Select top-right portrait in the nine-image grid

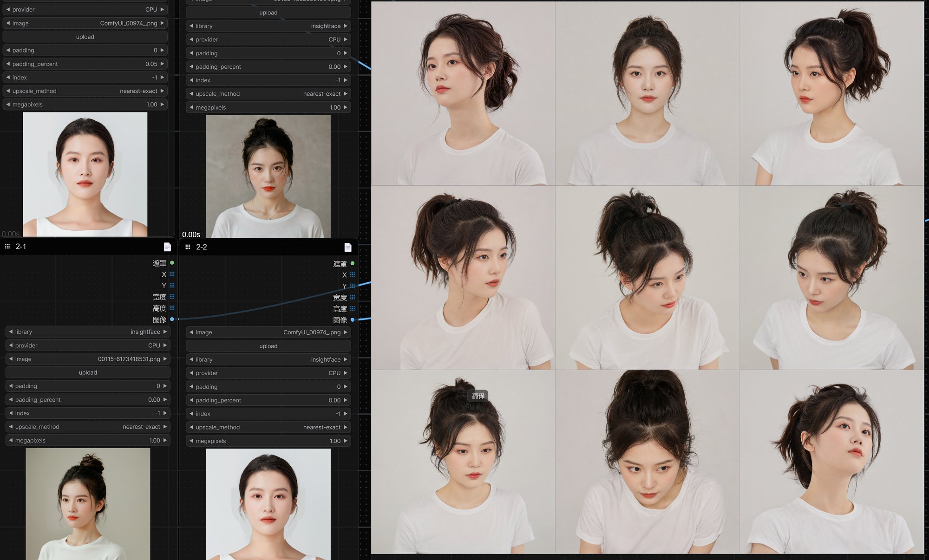[832, 93]
